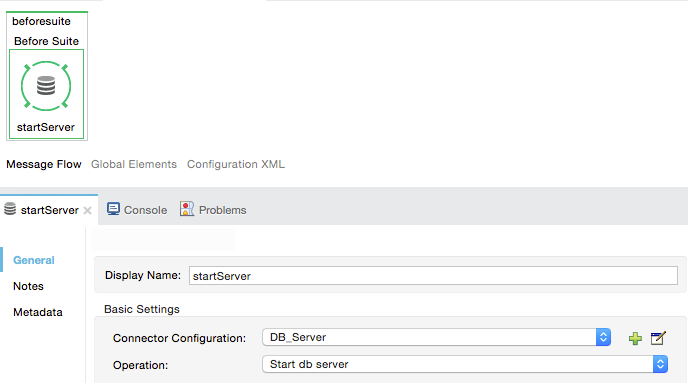Open the Operation dropdown

tap(465, 364)
